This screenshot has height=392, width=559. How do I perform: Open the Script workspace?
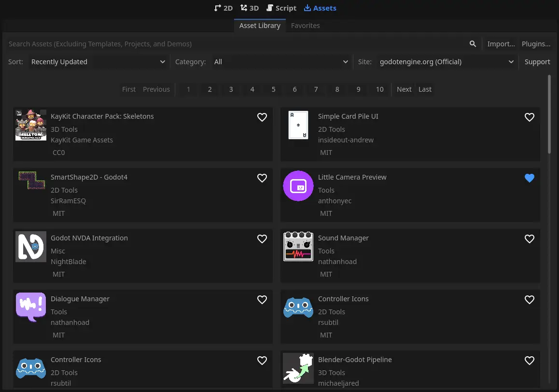pos(281,8)
